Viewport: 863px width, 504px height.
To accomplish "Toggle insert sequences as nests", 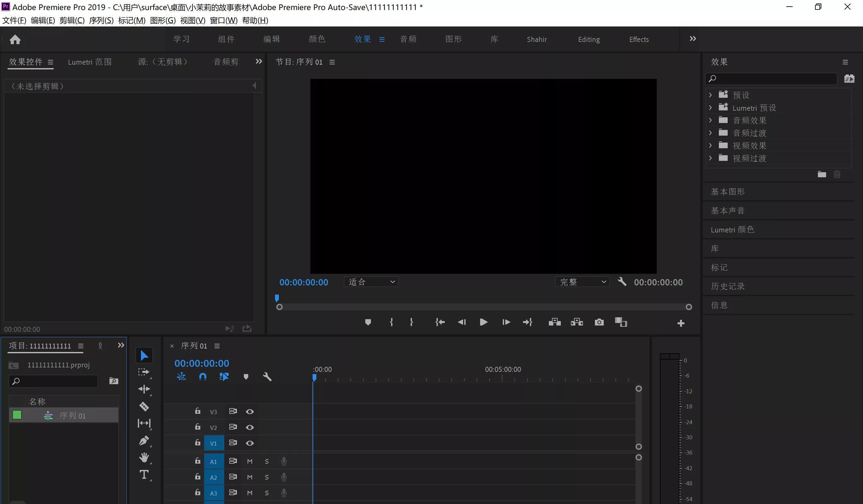I will (181, 377).
